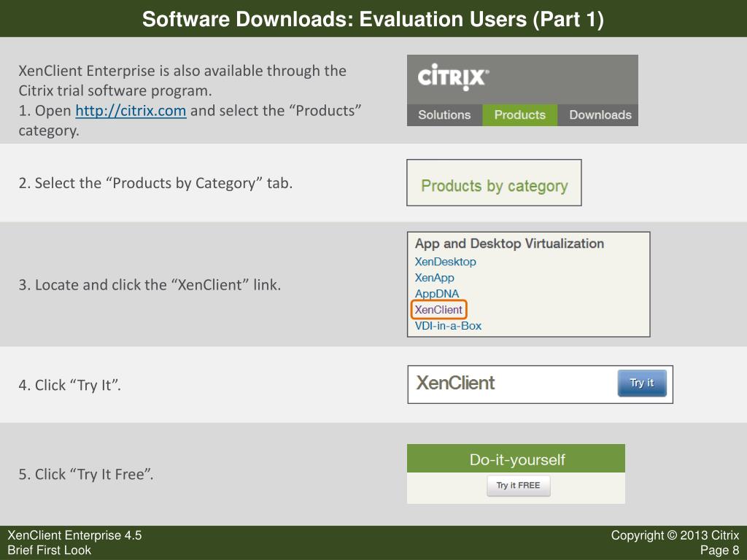
Task: Click step text 'Select the Products by Category tab'
Action: (155, 183)
